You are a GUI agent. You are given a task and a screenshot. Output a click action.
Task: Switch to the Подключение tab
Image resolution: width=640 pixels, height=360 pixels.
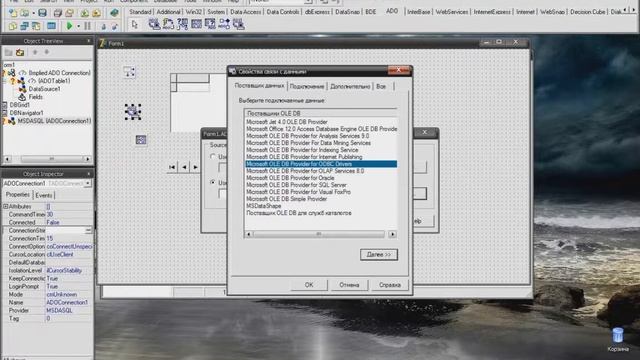point(307,87)
